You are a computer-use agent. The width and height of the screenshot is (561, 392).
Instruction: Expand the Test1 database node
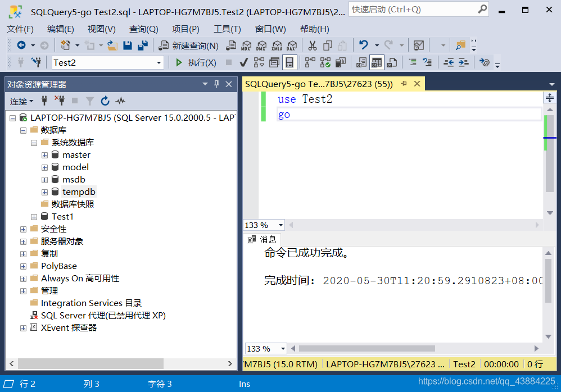[34, 216]
